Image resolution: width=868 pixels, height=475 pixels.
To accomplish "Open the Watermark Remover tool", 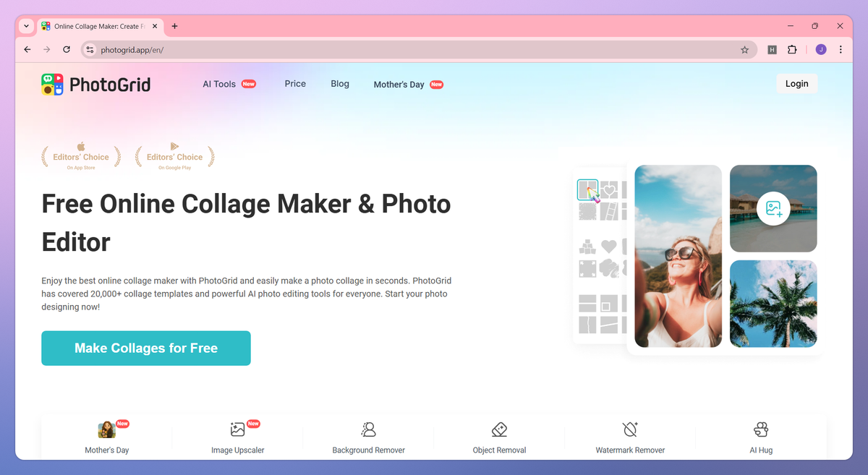I will [x=630, y=437].
